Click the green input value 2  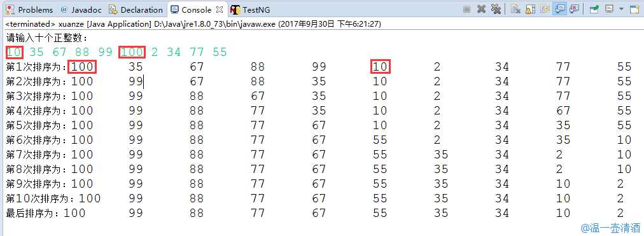click(155, 52)
